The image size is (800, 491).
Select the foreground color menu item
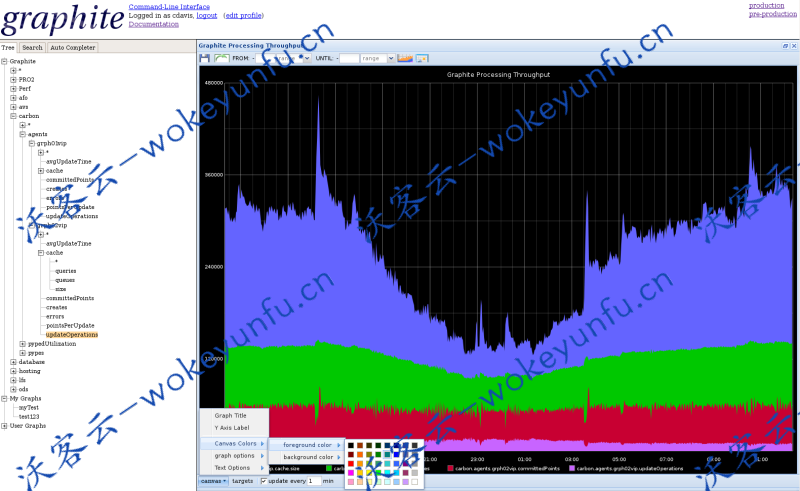click(x=306, y=445)
